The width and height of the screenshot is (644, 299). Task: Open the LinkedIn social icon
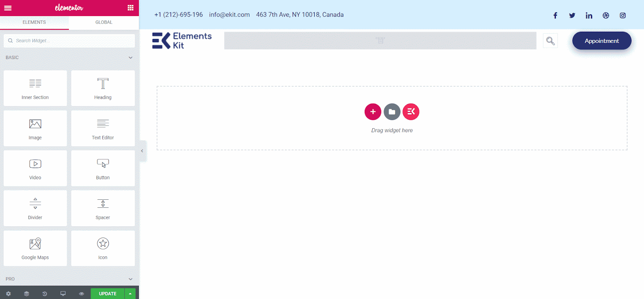point(589,15)
